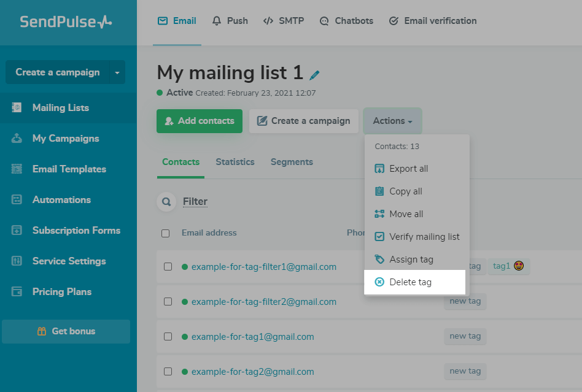This screenshot has height=392, width=582.
Task: Open the Pricing Plans page
Action: tap(61, 292)
